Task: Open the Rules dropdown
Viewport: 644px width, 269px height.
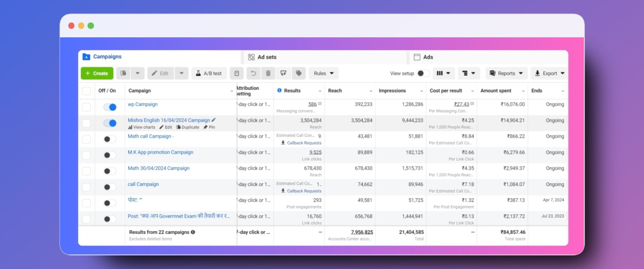Action: point(324,73)
